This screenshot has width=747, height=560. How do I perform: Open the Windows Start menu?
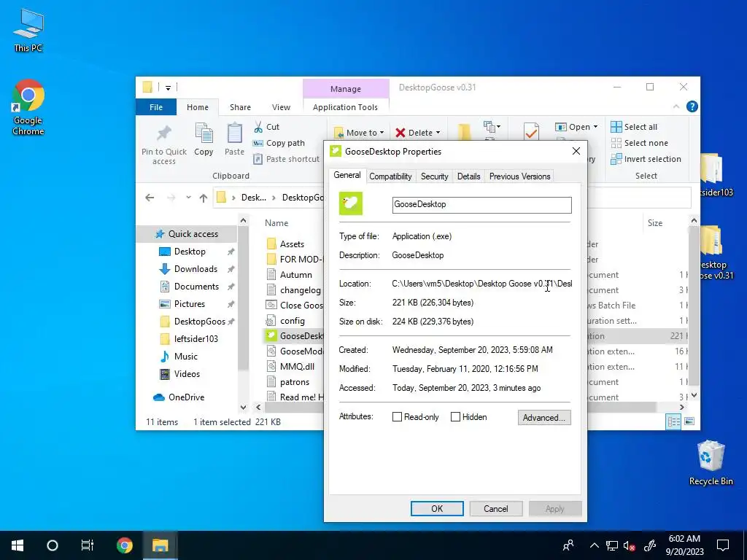pyautogui.click(x=18, y=545)
